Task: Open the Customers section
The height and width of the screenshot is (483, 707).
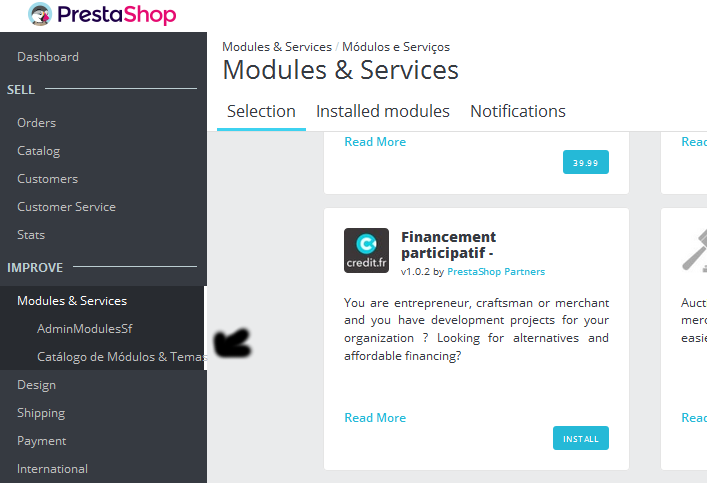Action: pyautogui.click(x=47, y=179)
